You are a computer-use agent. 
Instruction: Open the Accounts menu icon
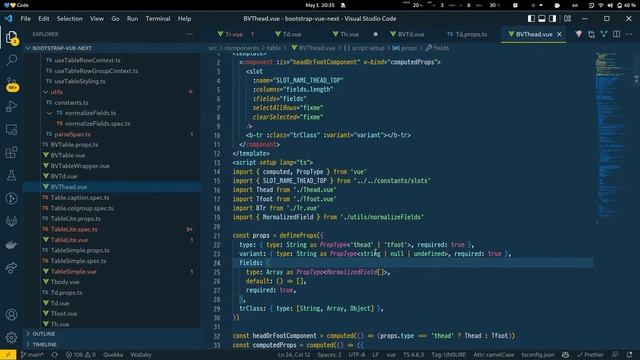click(x=11, y=315)
